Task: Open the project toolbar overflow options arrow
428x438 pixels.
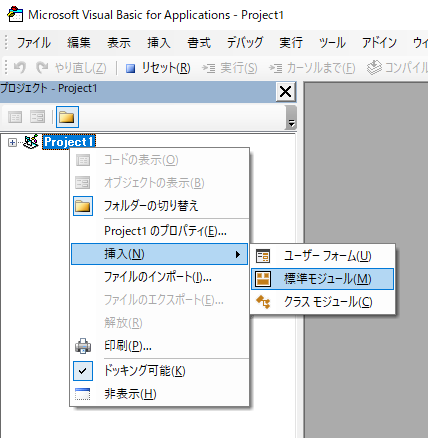Action: [x=291, y=117]
